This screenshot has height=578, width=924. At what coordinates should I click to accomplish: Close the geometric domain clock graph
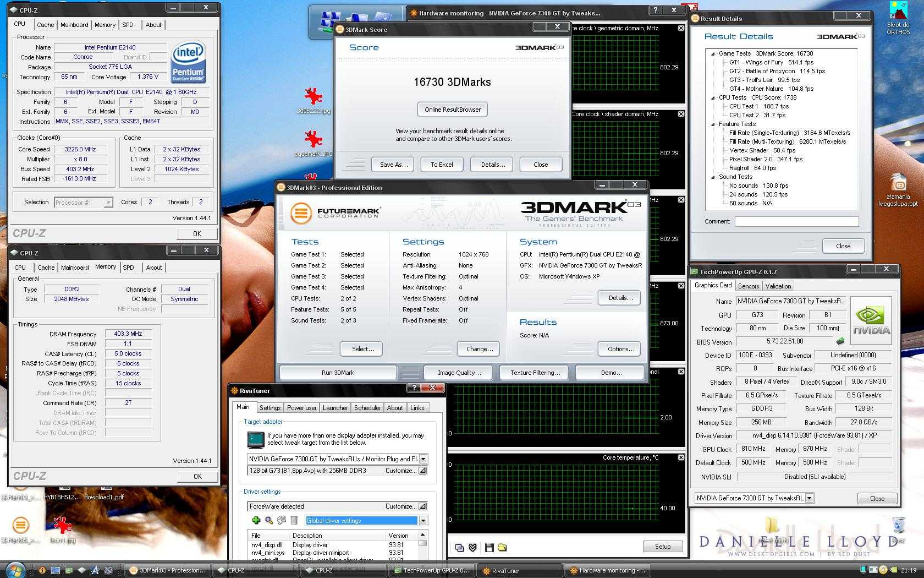click(x=681, y=28)
